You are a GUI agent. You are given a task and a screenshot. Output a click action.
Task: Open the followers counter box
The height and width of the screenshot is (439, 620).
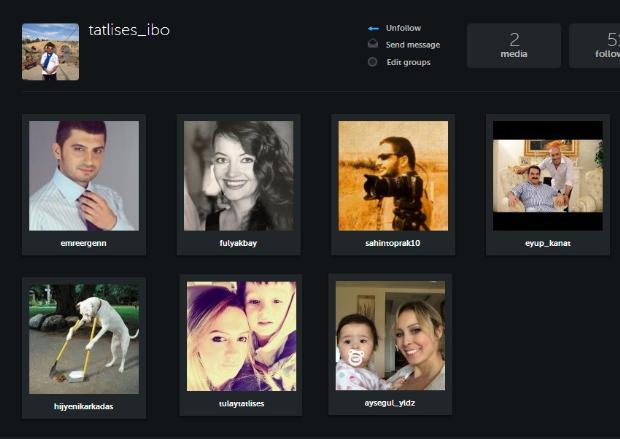tap(594, 45)
